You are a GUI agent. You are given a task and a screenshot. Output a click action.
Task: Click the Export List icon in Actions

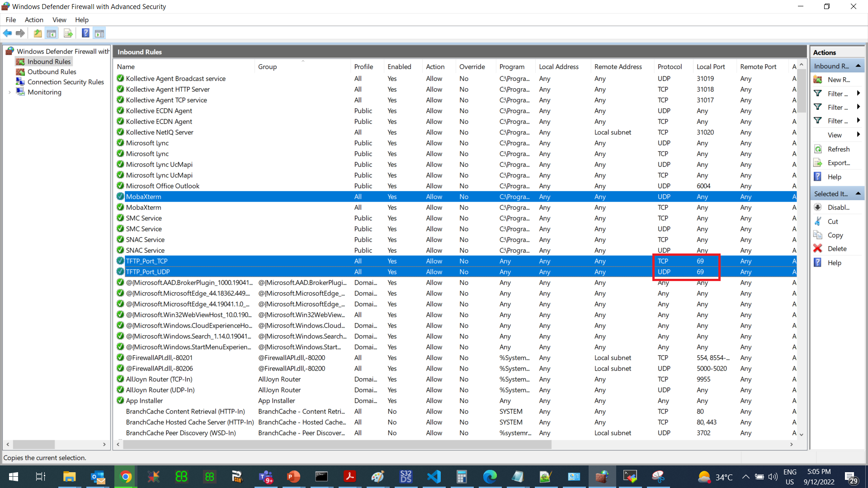(818, 163)
